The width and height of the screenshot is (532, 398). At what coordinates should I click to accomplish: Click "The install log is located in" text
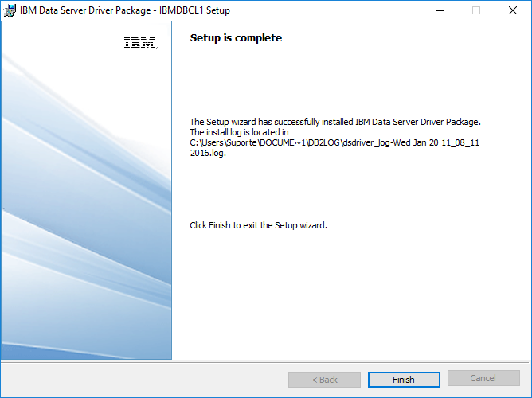239,132
